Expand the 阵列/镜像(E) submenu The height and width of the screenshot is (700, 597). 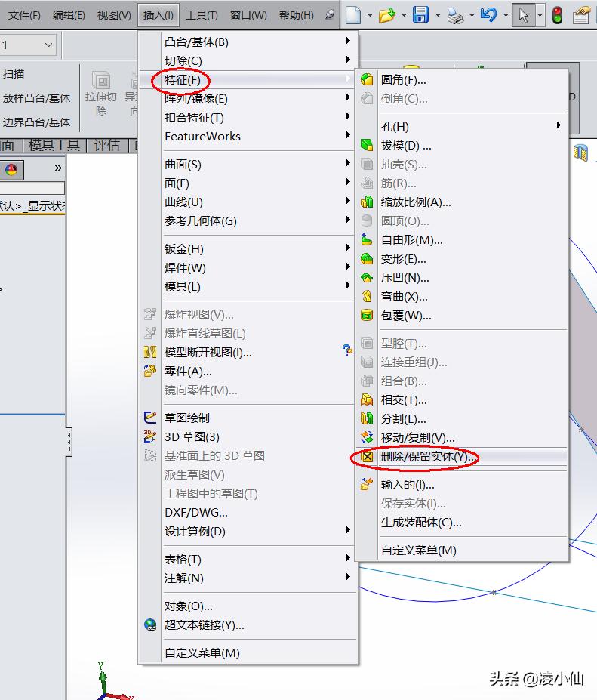tap(348, 97)
